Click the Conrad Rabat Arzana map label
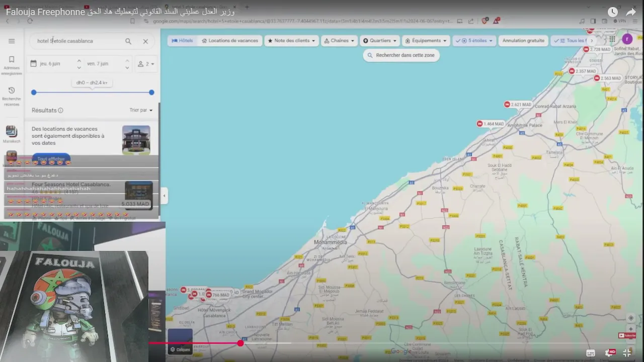 tap(555, 107)
